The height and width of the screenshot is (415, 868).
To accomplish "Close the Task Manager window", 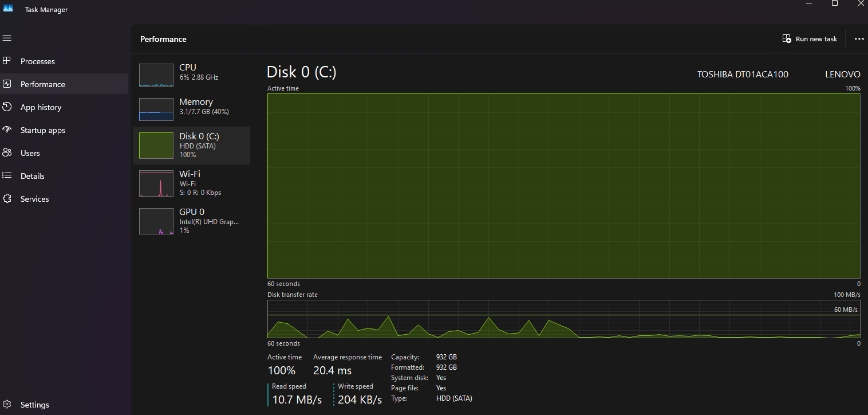I will click(x=860, y=3).
